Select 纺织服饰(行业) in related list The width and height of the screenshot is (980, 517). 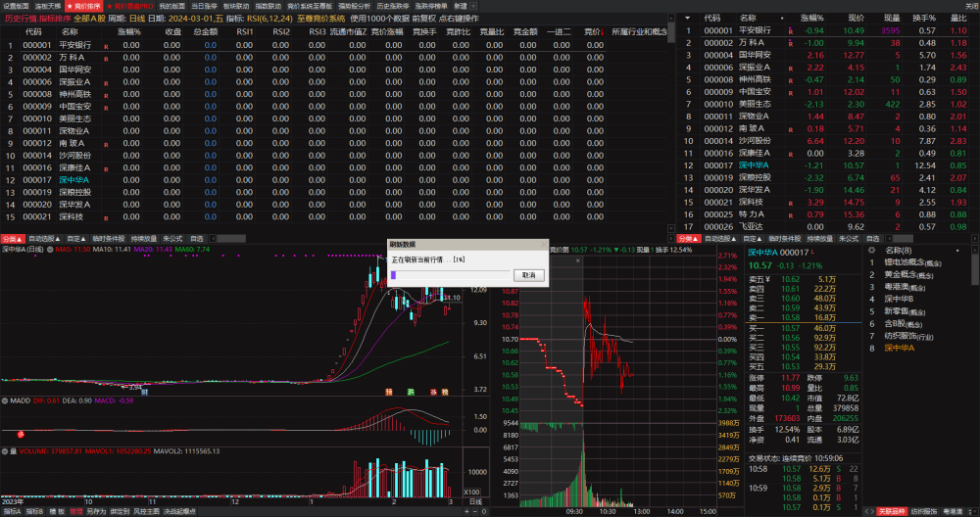point(908,336)
